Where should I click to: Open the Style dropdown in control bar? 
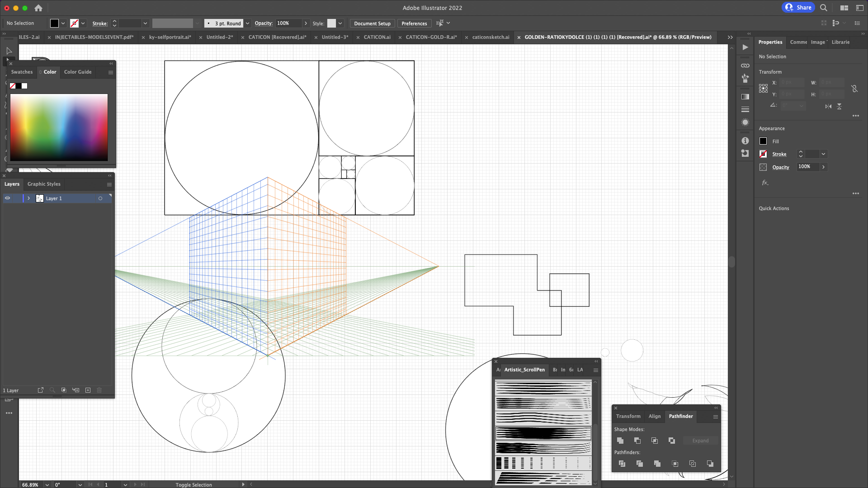pyautogui.click(x=340, y=23)
